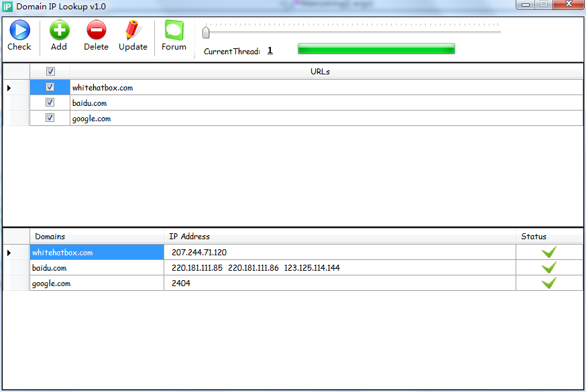Viewport: 586px width, 392px height.
Task: Toggle the google.com checkbox
Action: pos(50,119)
